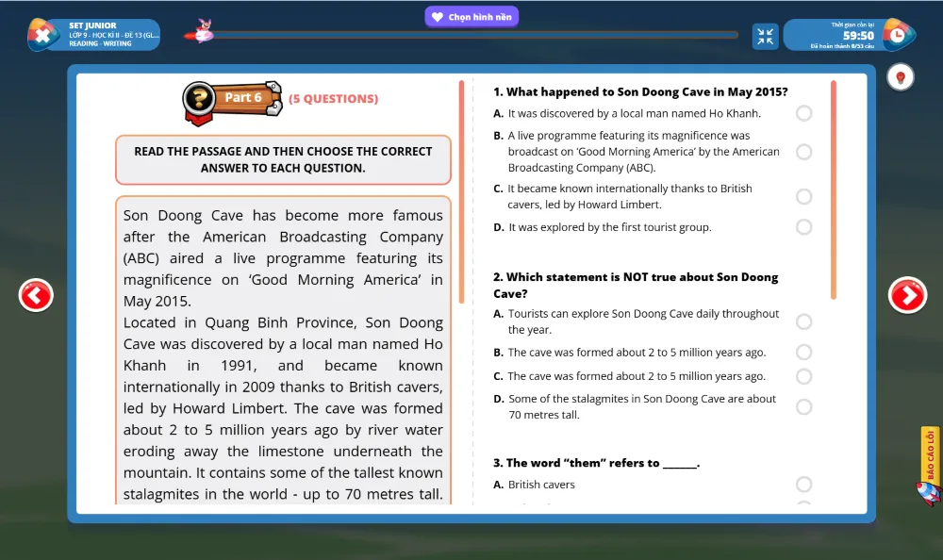
Task: Click the 59:50 remaining time display
Action: (x=858, y=36)
